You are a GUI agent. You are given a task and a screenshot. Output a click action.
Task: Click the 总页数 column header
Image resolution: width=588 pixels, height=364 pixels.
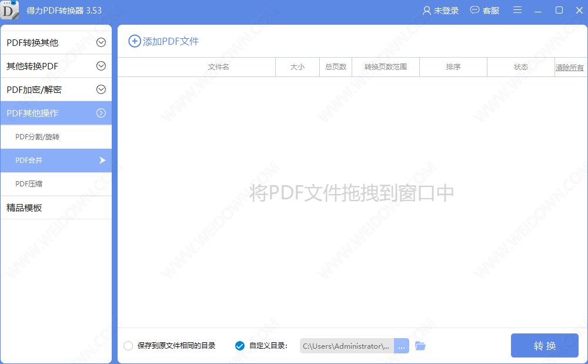[x=336, y=66]
